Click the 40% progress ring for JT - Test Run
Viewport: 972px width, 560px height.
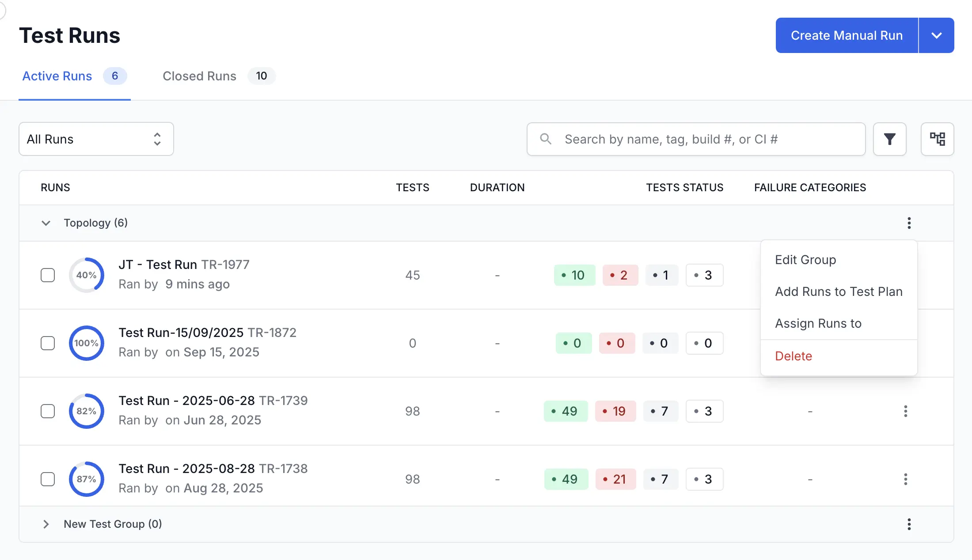pyautogui.click(x=86, y=275)
